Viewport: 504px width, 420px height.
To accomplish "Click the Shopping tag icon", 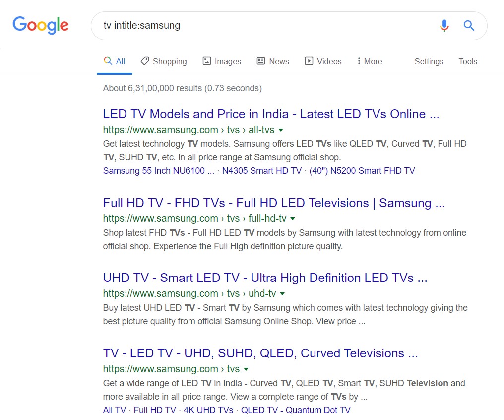I will pyautogui.click(x=145, y=61).
